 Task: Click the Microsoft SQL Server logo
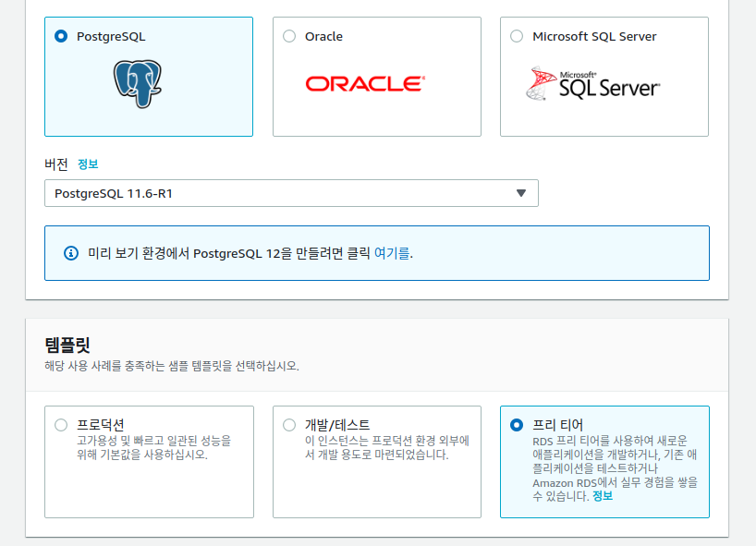tap(593, 83)
